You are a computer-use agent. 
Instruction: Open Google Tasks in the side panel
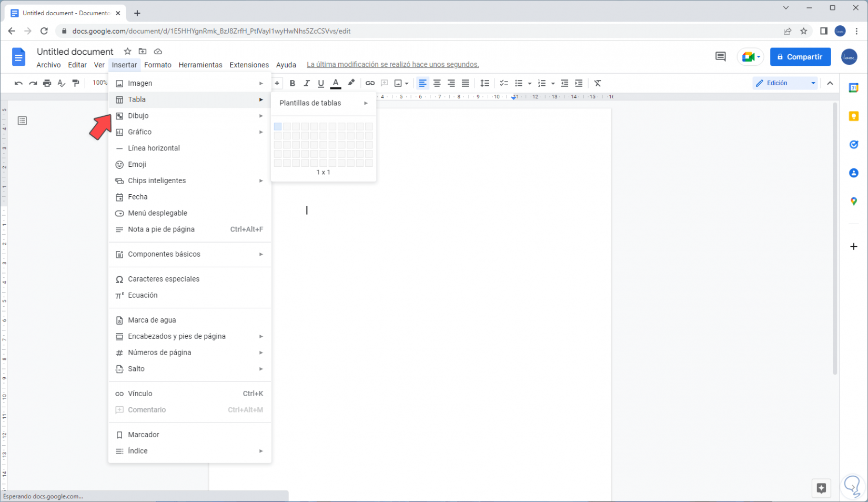click(x=854, y=145)
